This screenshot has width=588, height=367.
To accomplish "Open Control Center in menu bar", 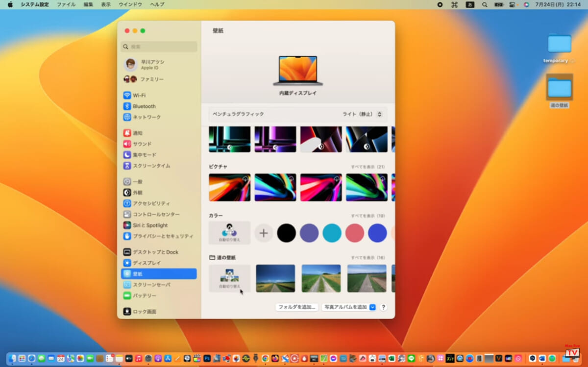I will tap(513, 4).
